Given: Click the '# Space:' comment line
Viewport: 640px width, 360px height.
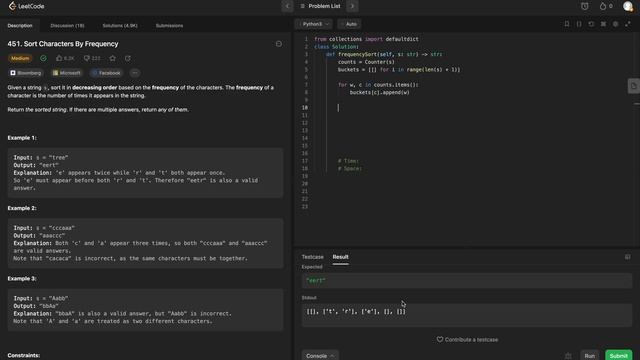Looking at the screenshot, I should coord(350,169).
